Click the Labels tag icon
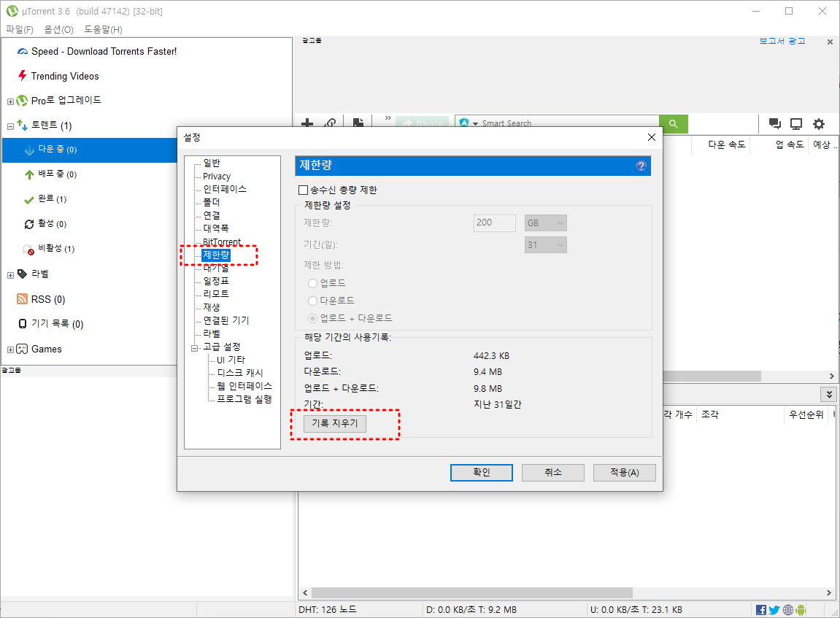 coord(22,274)
